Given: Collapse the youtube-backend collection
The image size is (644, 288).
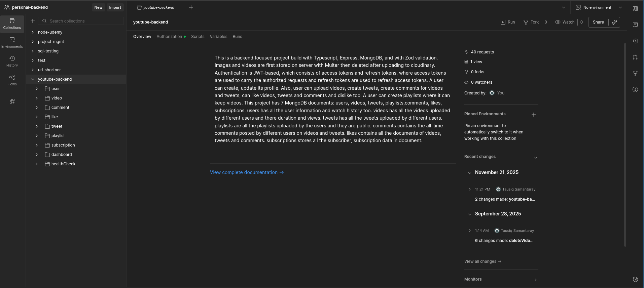Looking at the screenshot, I should point(33,79).
